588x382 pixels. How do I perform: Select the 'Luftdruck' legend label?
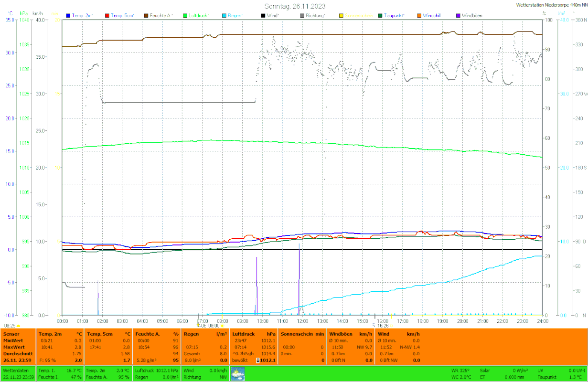coord(199,16)
